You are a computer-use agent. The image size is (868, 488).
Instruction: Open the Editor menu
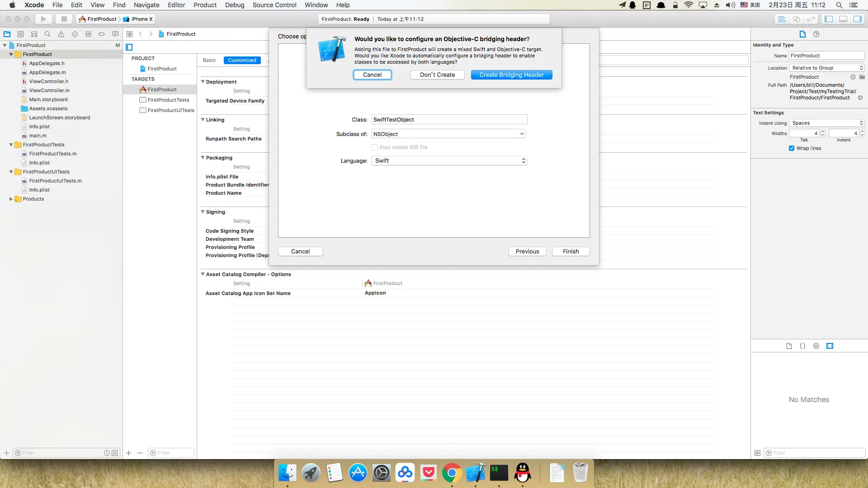[x=176, y=5]
